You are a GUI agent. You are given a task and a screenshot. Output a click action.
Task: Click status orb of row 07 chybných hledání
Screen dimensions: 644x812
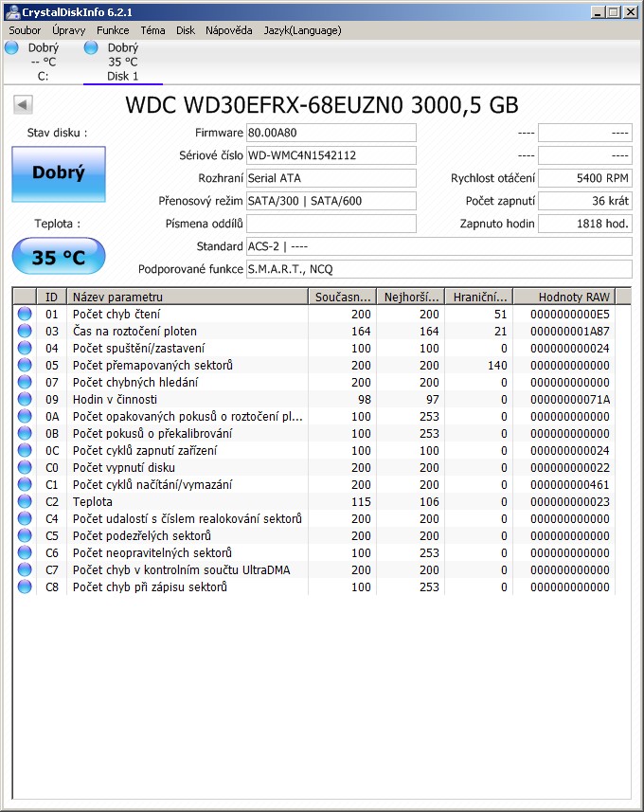point(25,382)
